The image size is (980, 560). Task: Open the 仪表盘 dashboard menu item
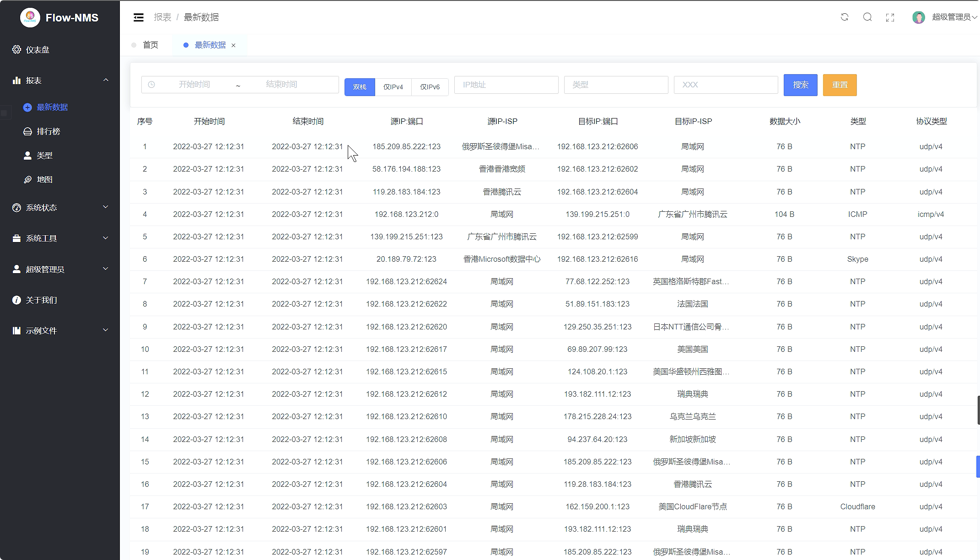(x=38, y=50)
